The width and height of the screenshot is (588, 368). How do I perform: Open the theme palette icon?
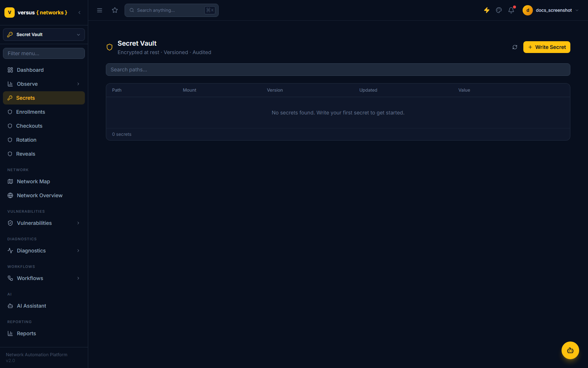pyautogui.click(x=499, y=10)
